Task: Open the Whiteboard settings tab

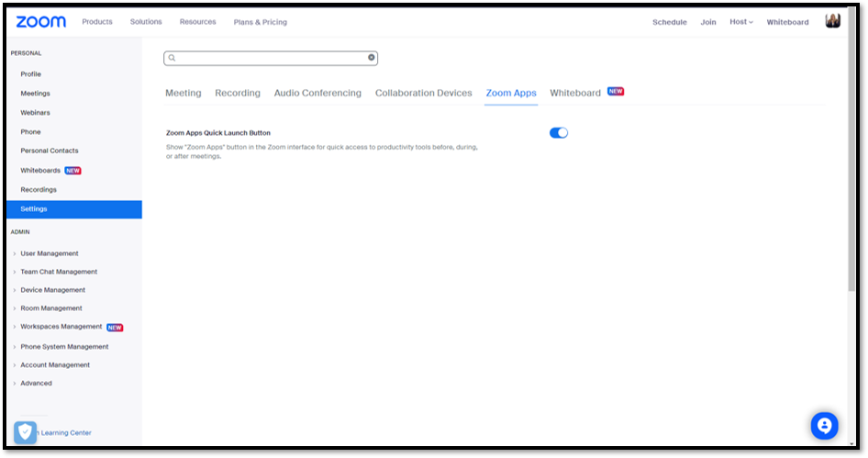Action: [x=575, y=93]
